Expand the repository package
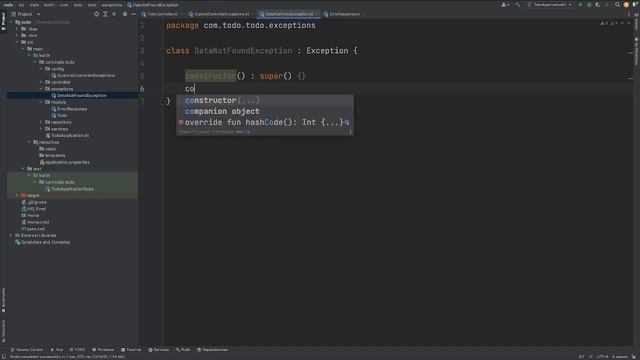This screenshot has height=360, width=640. [41, 122]
